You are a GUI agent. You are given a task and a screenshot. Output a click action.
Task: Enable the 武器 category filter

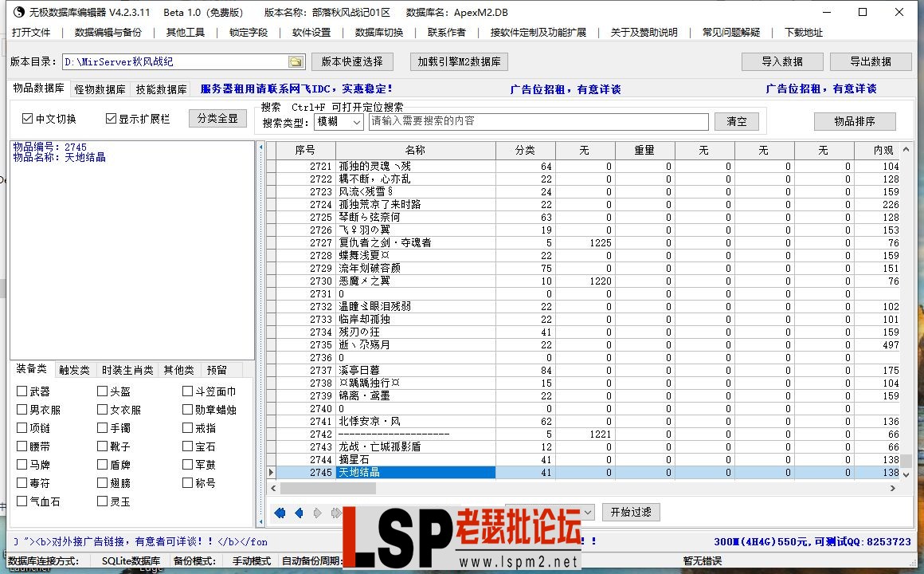[22, 391]
